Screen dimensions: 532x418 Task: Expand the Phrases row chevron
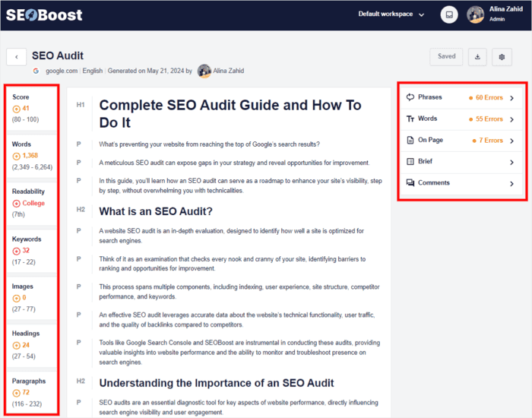coord(511,98)
